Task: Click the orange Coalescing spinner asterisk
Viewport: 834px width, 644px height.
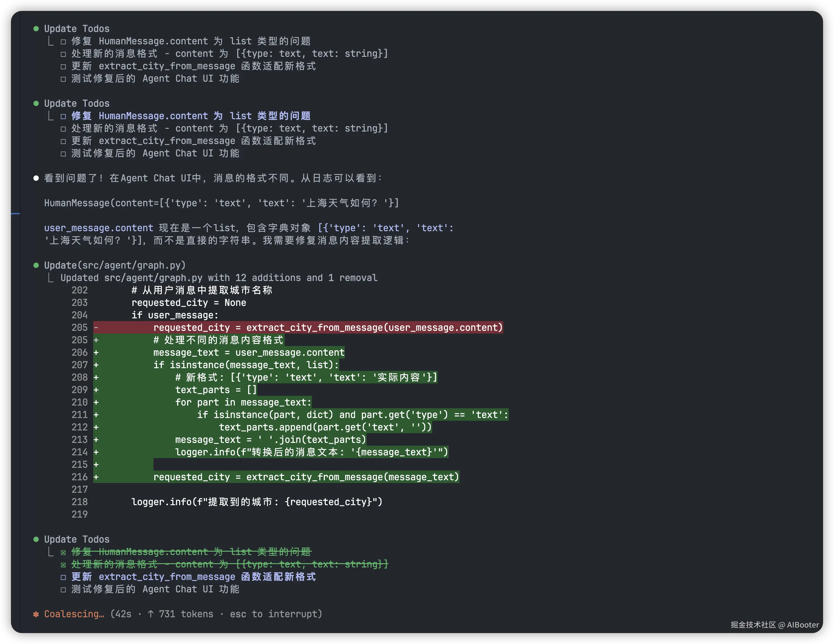Action: tap(36, 614)
